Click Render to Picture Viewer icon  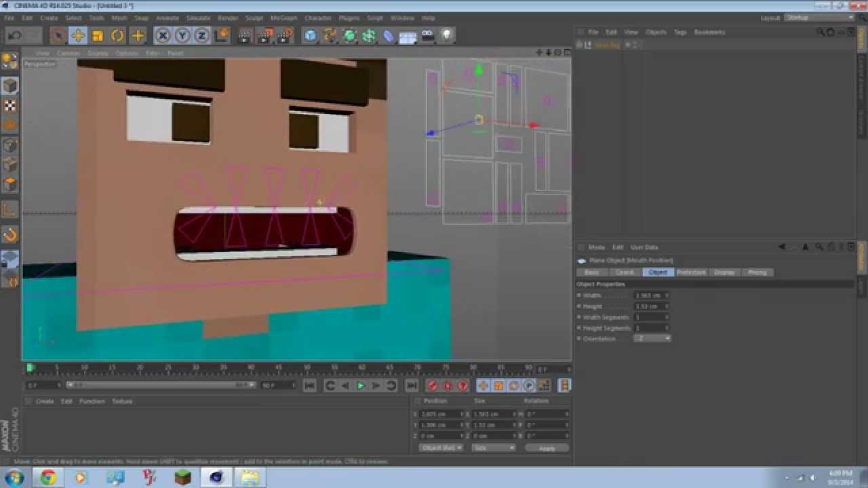[265, 36]
